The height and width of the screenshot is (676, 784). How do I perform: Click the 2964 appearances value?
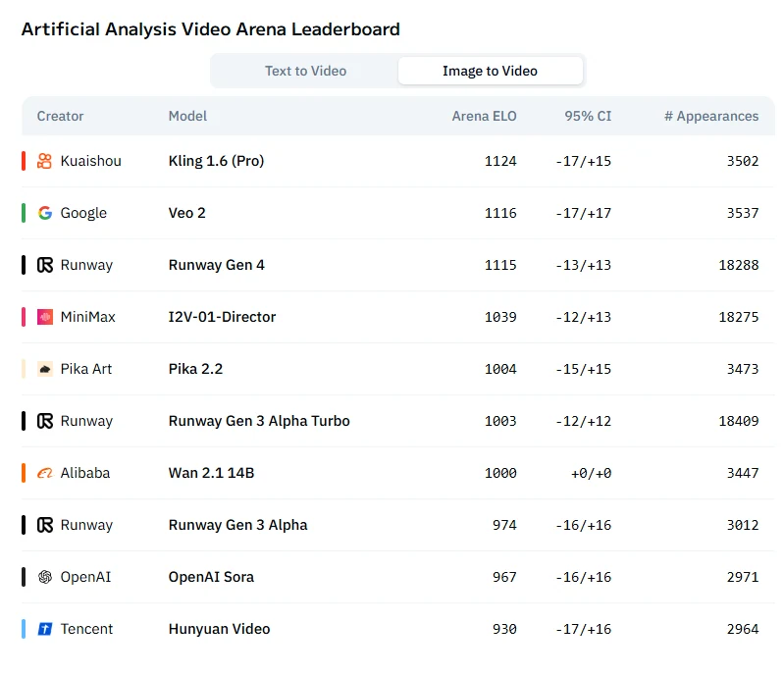[x=743, y=629]
